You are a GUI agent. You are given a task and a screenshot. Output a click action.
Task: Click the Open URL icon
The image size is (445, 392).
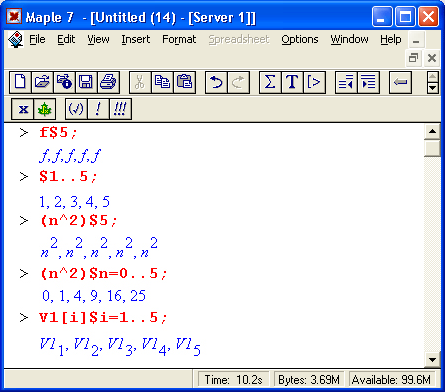coord(64,82)
